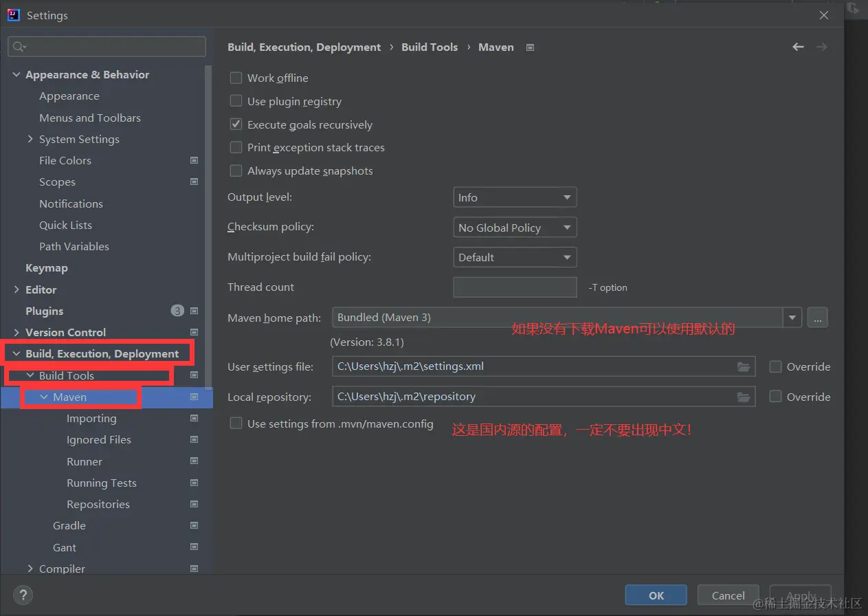
Task: Click project-level icon next to Version Control
Action: click(194, 332)
